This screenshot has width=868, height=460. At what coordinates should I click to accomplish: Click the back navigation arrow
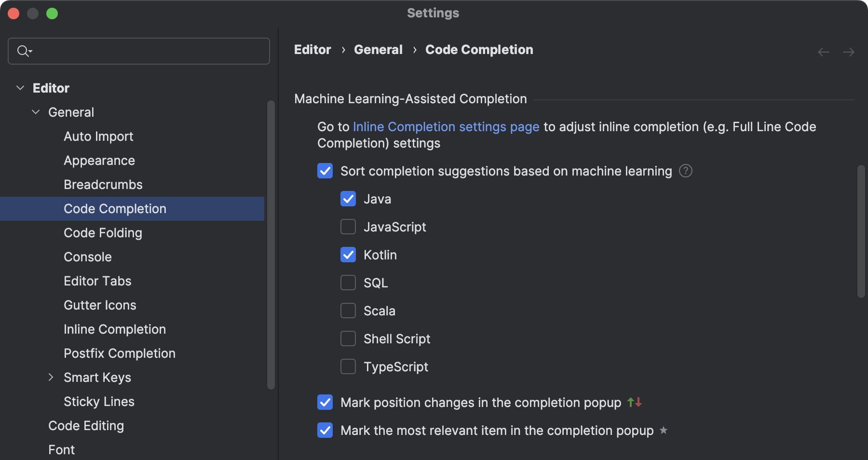click(x=823, y=52)
